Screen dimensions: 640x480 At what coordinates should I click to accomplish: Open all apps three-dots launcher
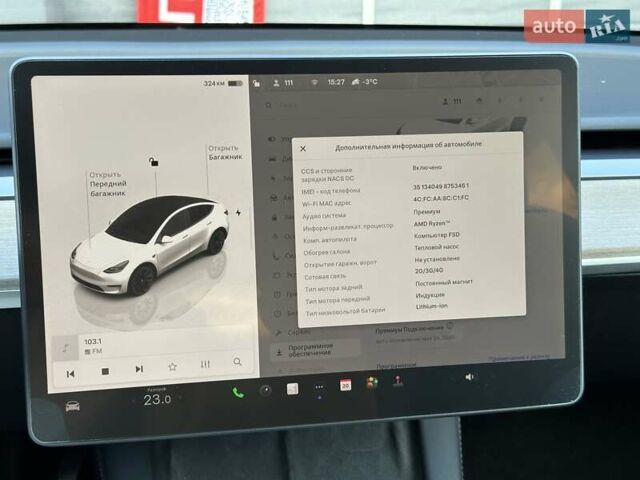pyautogui.click(x=319, y=387)
